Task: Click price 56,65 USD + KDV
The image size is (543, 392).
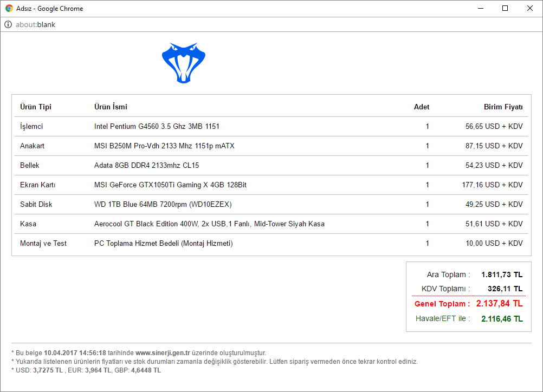Action: pyautogui.click(x=494, y=126)
